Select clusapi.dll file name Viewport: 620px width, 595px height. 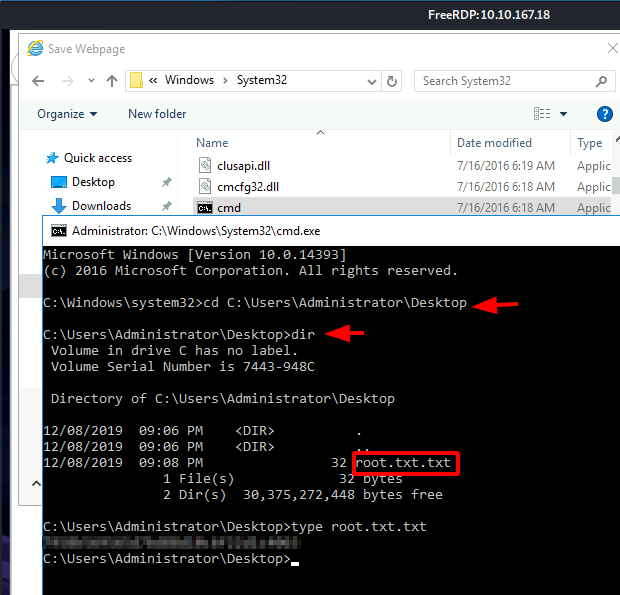[244, 166]
